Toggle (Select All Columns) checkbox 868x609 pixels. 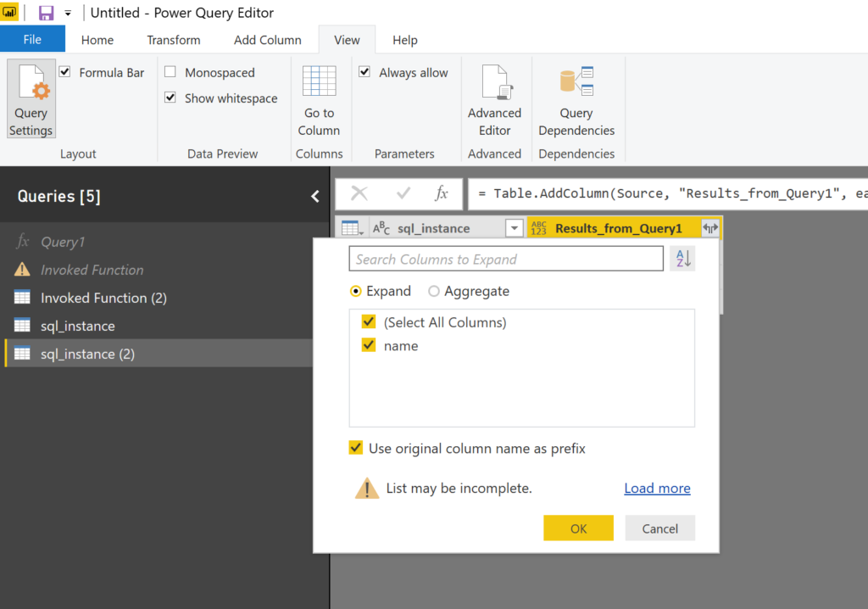tap(369, 322)
